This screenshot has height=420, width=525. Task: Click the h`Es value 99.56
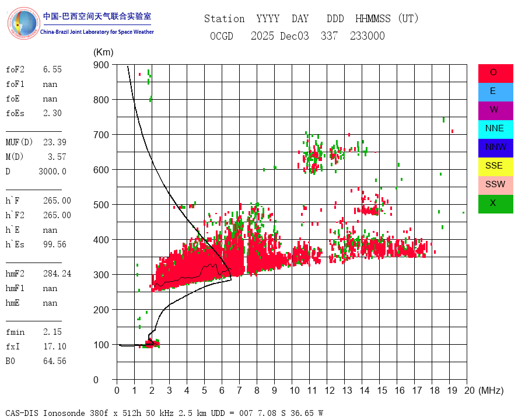[55, 244]
